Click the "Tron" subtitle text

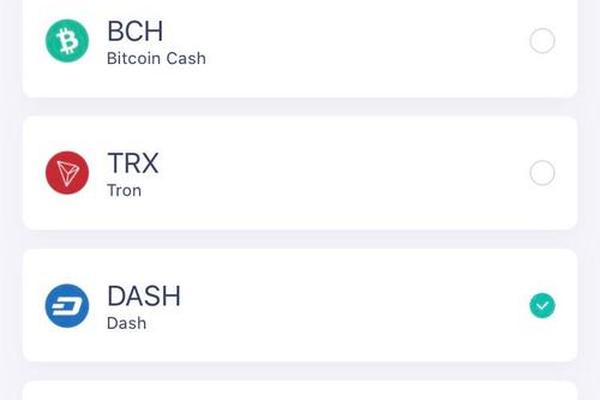click(124, 191)
